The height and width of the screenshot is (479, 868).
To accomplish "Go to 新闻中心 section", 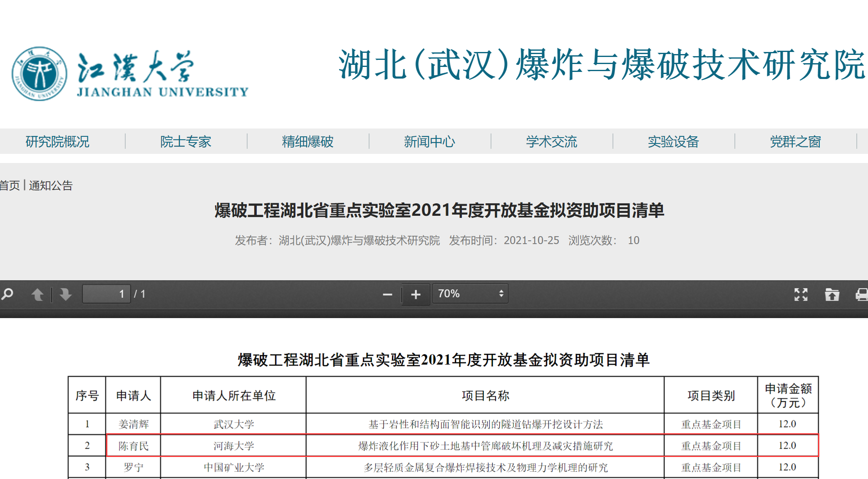I will (x=429, y=141).
